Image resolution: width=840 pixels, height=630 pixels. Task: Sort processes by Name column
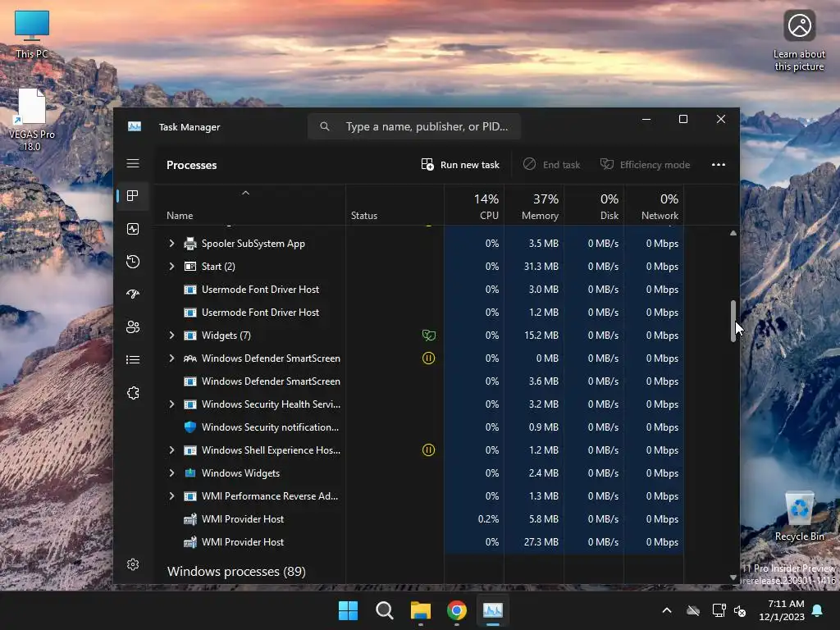tap(180, 216)
